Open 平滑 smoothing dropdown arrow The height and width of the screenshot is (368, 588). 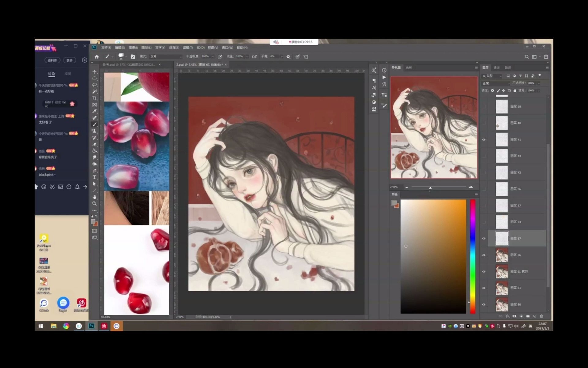click(281, 57)
